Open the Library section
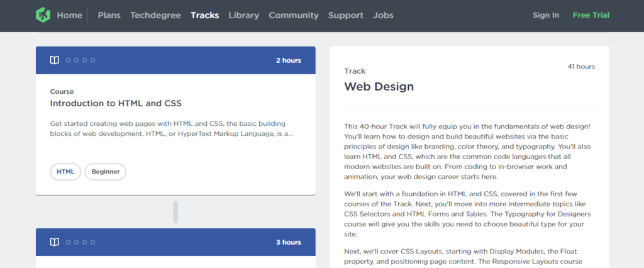The image size is (644, 268). [243, 15]
